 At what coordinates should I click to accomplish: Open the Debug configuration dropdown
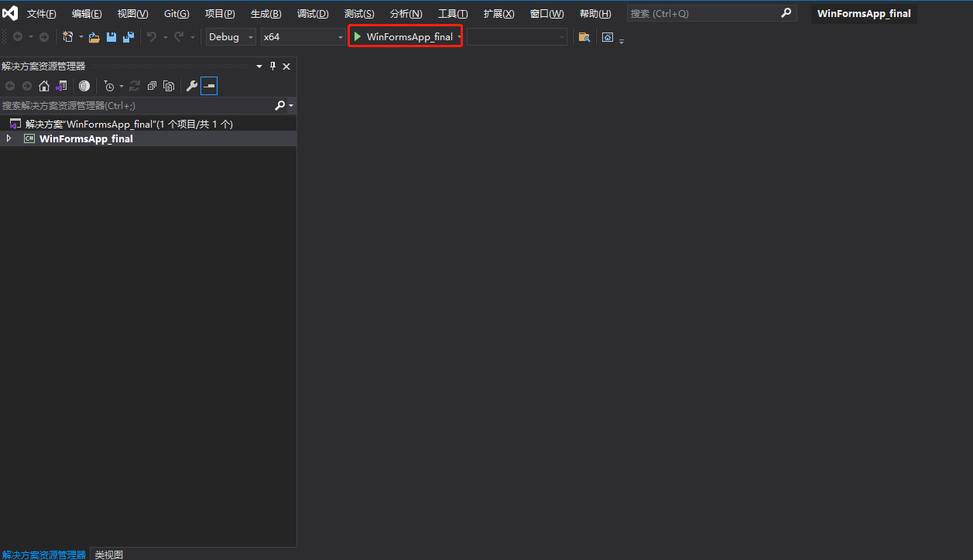tap(231, 37)
